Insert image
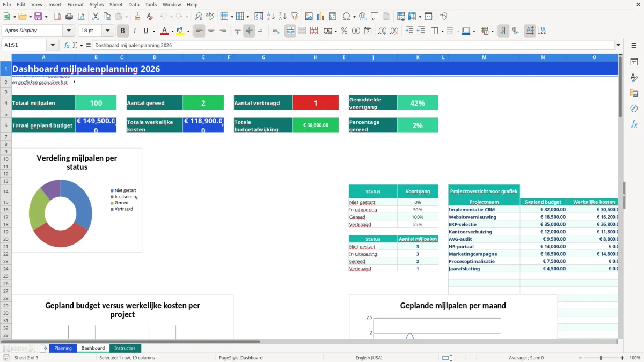The width and height of the screenshot is (644, 362). click(309, 17)
